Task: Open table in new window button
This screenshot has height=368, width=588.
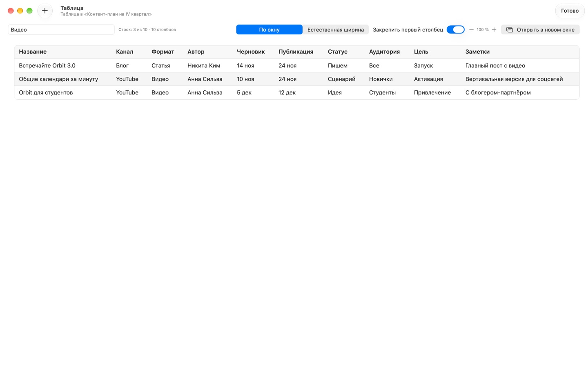Action: click(x=540, y=29)
